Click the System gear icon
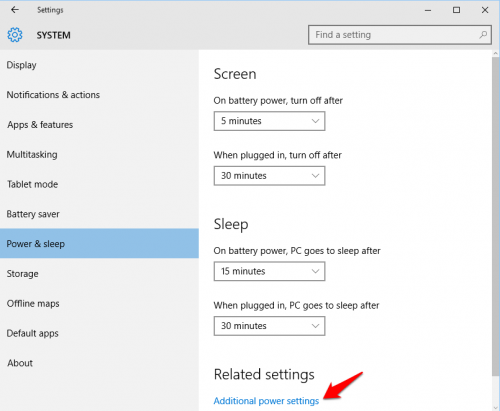This screenshot has width=500, height=411. 15,35
